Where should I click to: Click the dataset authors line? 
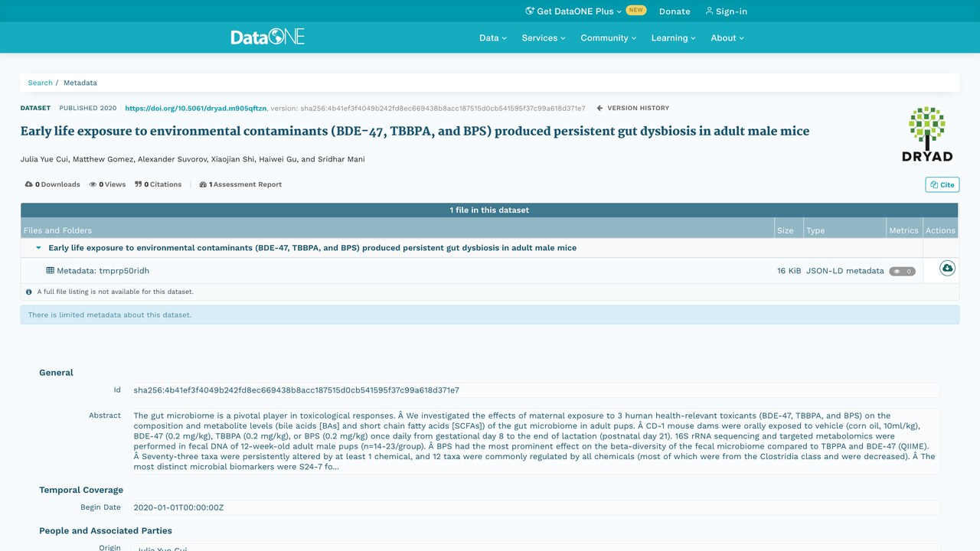tap(193, 159)
